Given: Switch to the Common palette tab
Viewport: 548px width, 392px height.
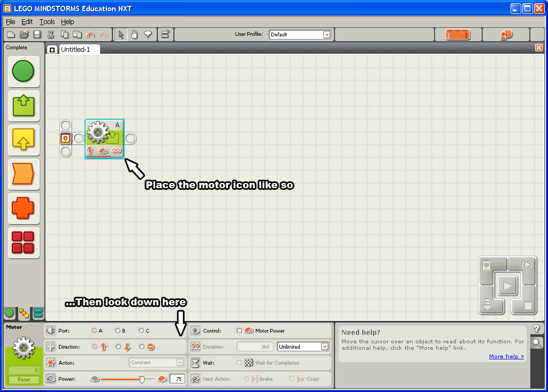Looking at the screenshot, I should tap(10, 313).
